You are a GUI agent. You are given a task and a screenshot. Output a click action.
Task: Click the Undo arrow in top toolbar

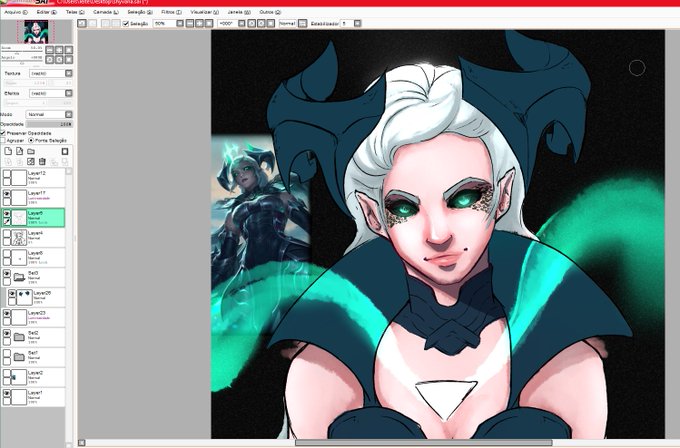[82, 23]
